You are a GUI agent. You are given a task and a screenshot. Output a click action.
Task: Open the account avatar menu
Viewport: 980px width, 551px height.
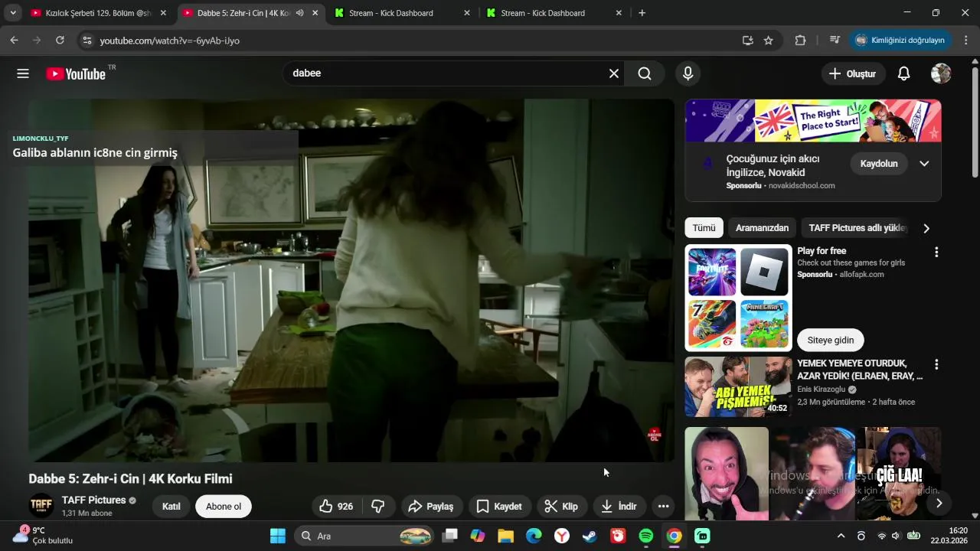pyautogui.click(x=941, y=73)
